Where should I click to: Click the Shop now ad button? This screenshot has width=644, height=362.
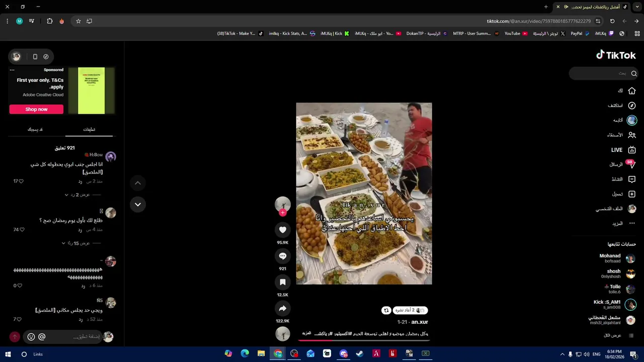click(x=36, y=109)
